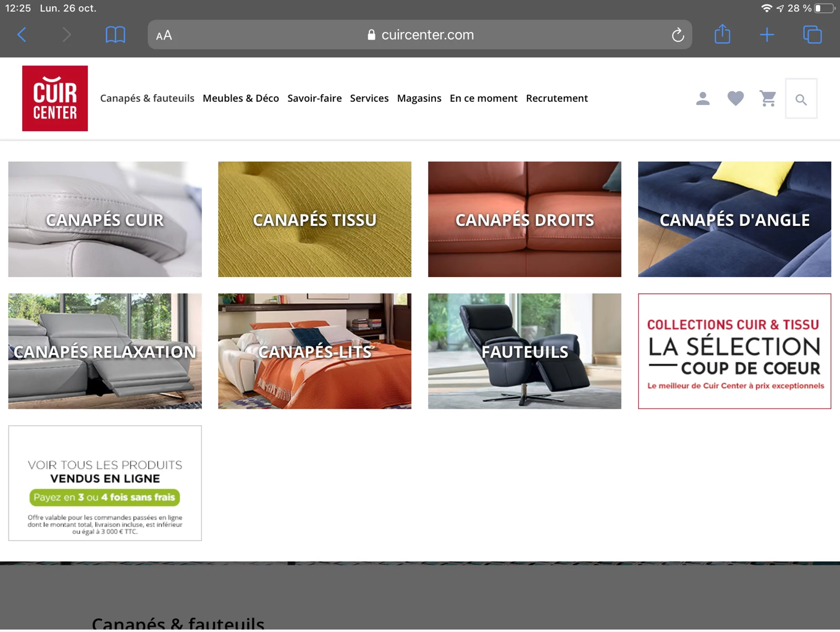Reload the page in Safari
The height and width of the screenshot is (632, 840).
click(x=678, y=35)
